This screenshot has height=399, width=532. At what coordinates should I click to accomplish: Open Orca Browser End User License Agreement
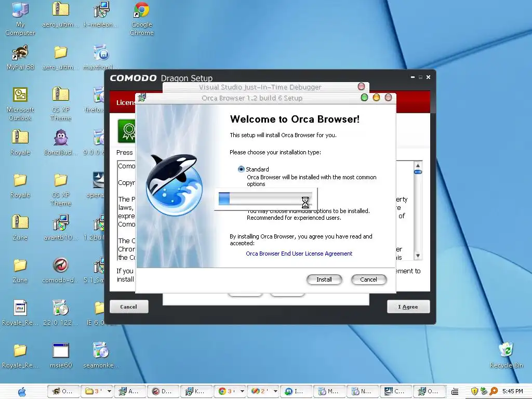[x=299, y=254]
